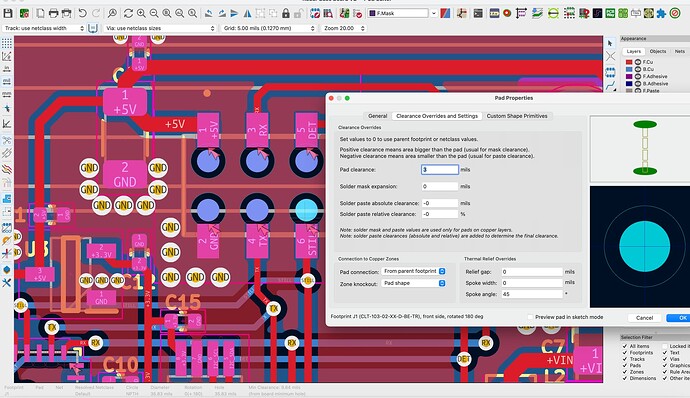Image resolution: width=690 pixels, height=398 pixels.
Task: Click the Solder mask expansion field
Action: 440,186
